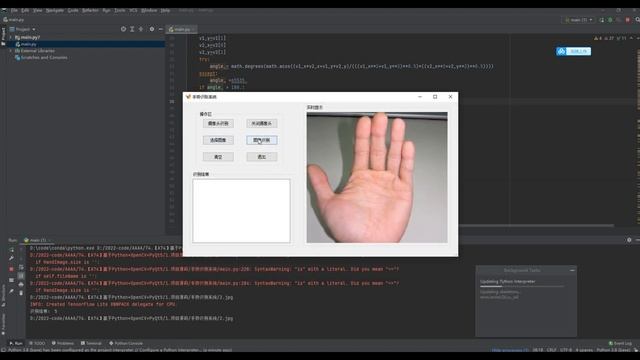This screenshot has width=640, height=360.
Task: Click the image recognition button (图片识别) in dialog
Action: [x=262, y=140]
